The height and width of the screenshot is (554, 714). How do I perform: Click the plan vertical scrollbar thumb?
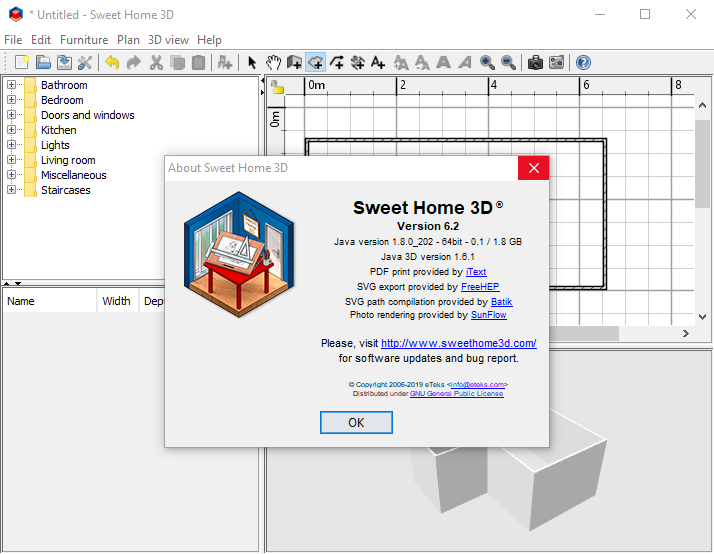702,164
